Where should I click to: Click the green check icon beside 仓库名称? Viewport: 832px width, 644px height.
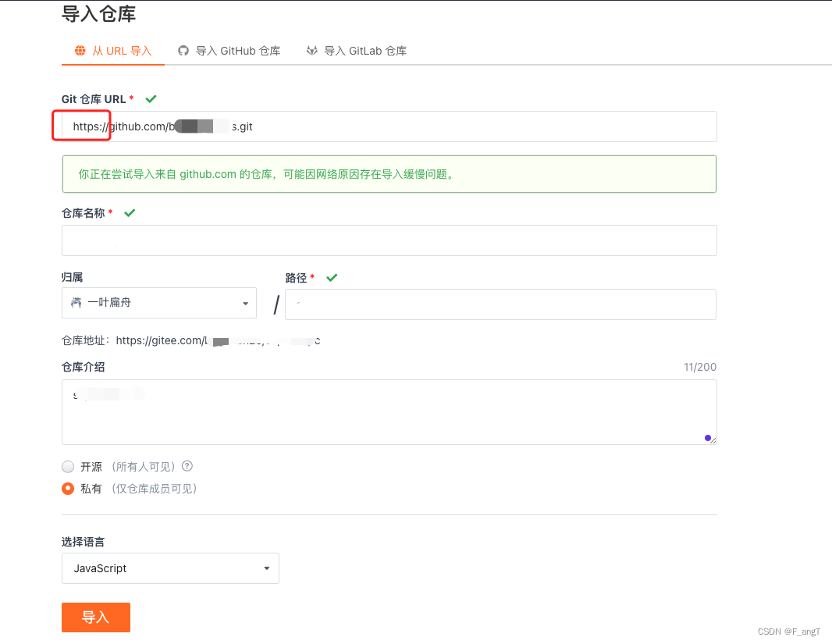(x=130, y=213)
